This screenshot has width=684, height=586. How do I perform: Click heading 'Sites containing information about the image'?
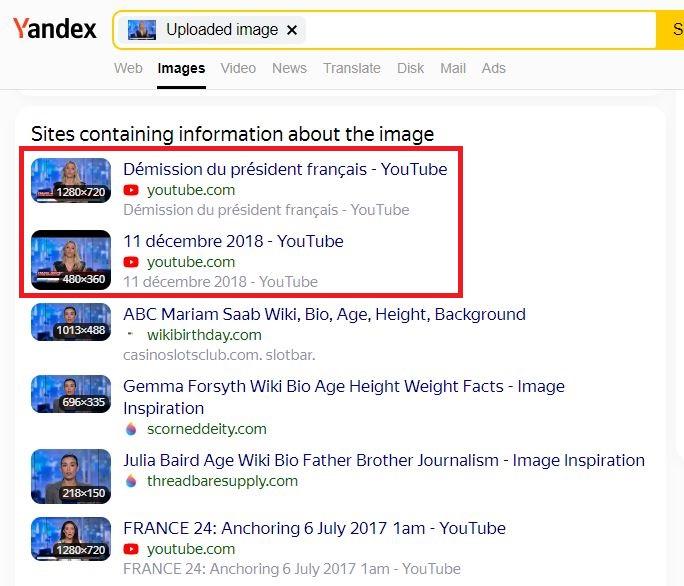pos(233,134)
